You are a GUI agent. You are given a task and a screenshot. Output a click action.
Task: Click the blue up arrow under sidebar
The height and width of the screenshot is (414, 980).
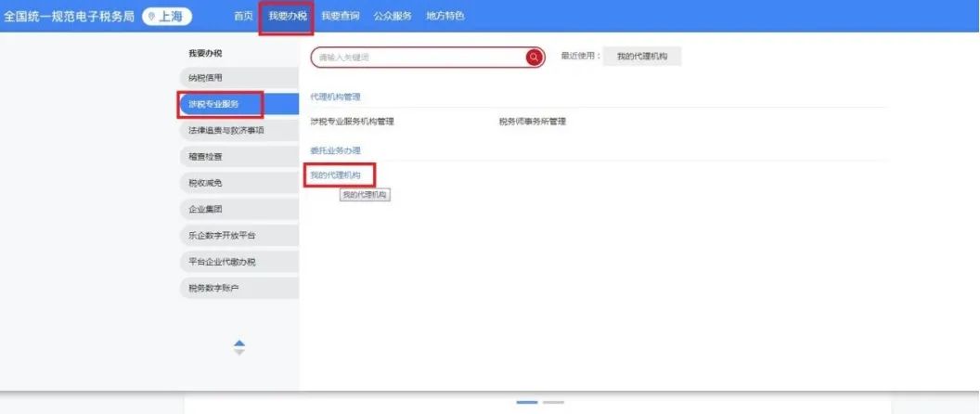[239, 343]
